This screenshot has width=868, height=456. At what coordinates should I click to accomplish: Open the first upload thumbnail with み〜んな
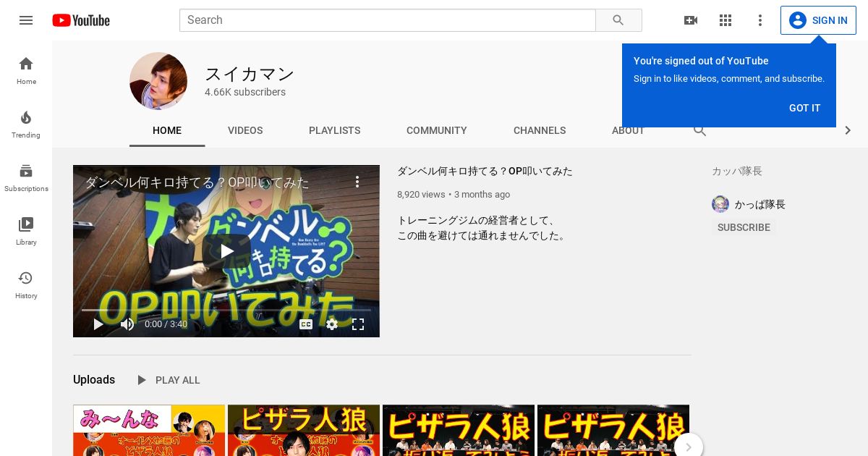click(x=149, y=431)
